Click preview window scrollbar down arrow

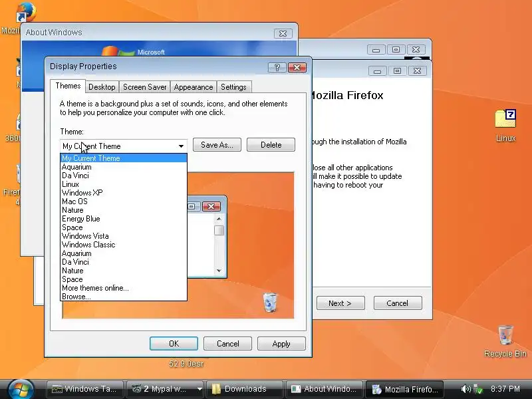click(x=219, y=271)
